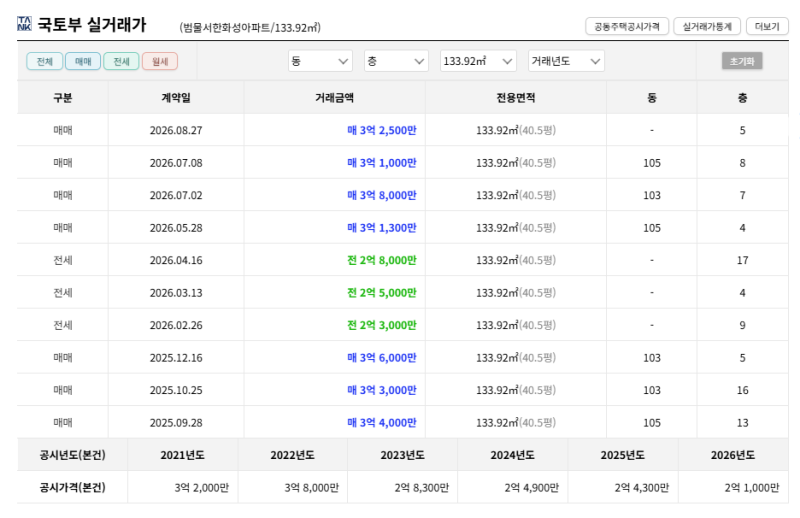Click 2024 official price 2억 4,900만

(532, 487)
